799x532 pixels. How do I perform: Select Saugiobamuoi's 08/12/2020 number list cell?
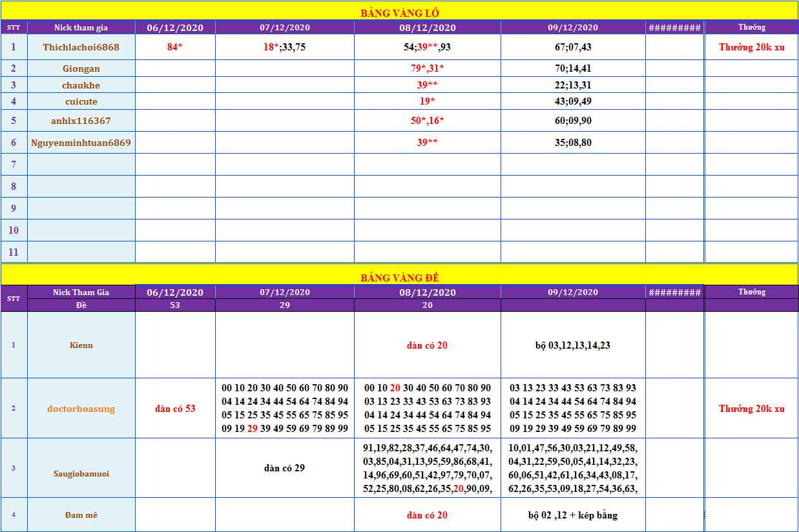(x=428, y=468)
